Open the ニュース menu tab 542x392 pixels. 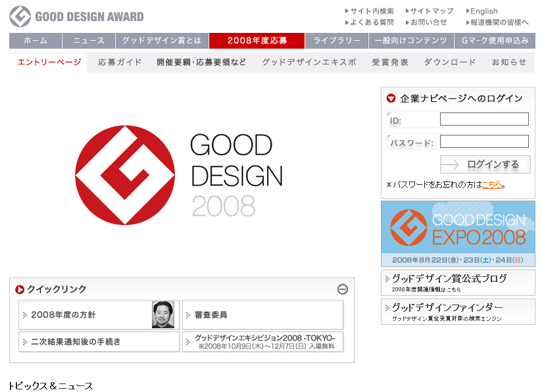click(x=89, y=41)
